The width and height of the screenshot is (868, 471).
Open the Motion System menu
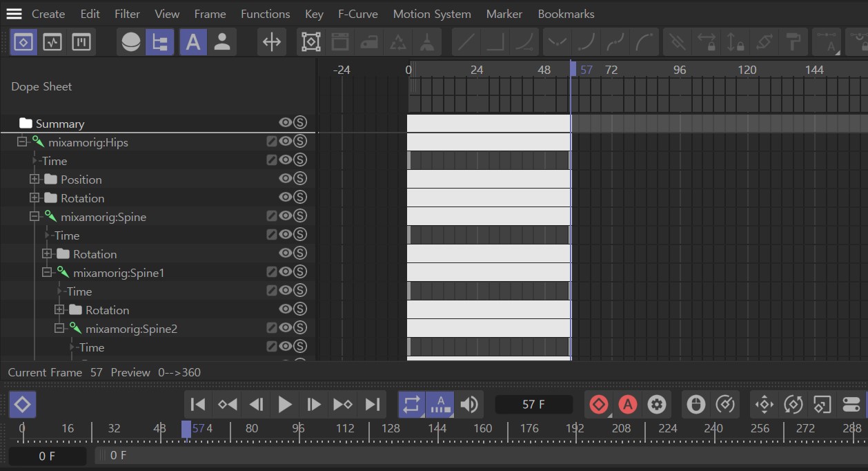tap(432, 14)
